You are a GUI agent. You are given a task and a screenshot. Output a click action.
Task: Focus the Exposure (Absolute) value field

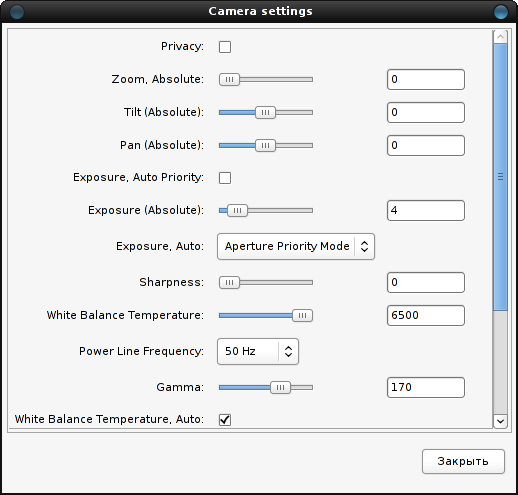click(426, 211)
